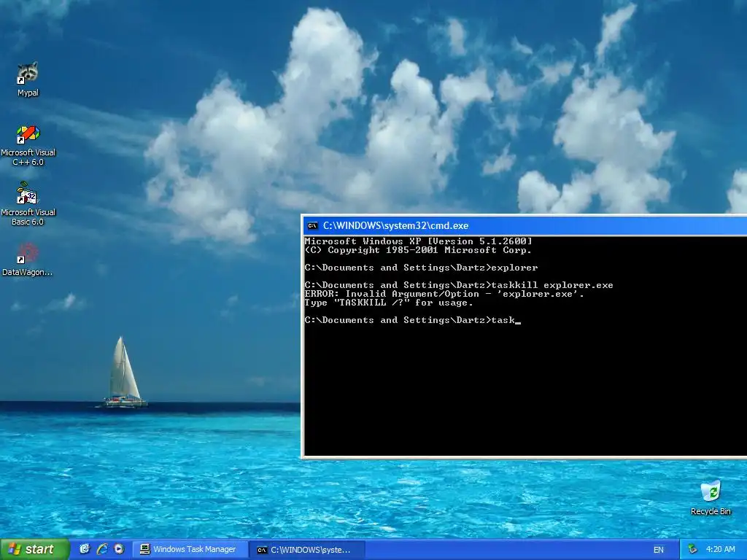Open the Microsoft Visual Basic 6.0 shortcut
This screenshot has width=747, height=560.
point(28,205)
